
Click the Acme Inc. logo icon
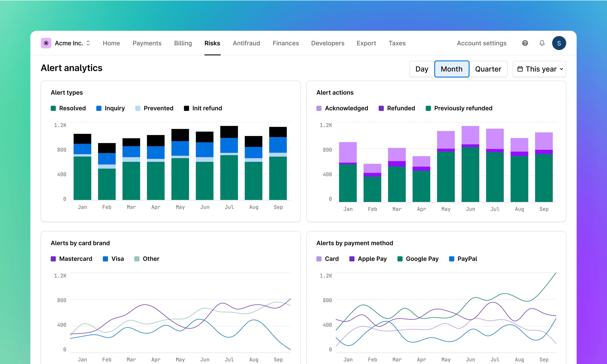pyautogui.click(x=46, y=43)
